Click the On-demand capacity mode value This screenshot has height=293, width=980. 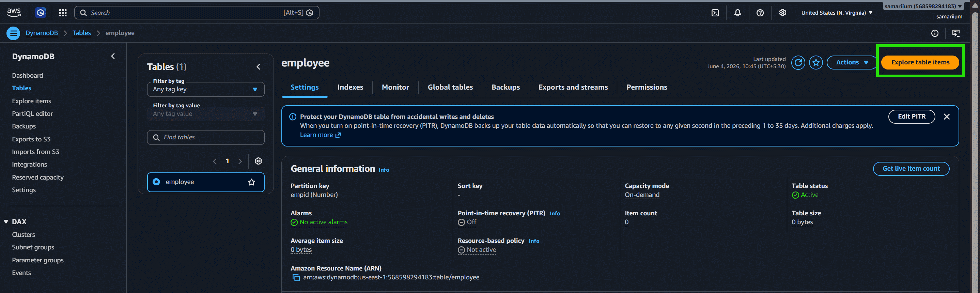pyautogui.click(x=642, y=195)
